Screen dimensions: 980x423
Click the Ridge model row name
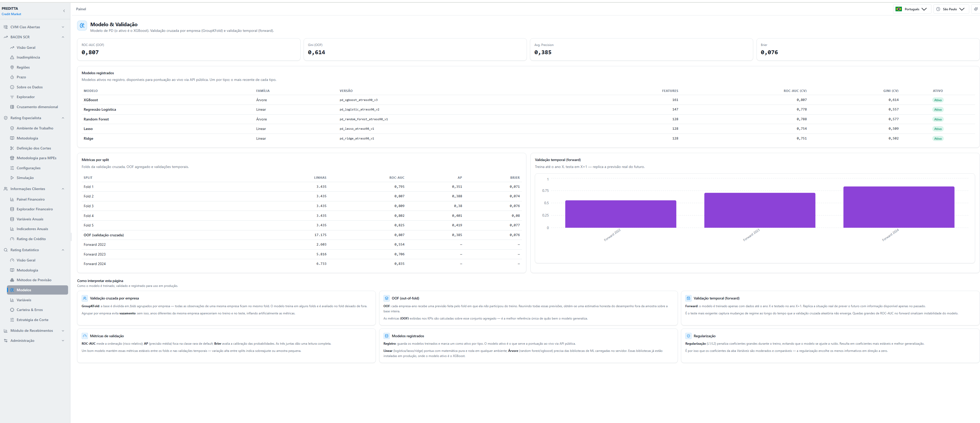pyautogui.click(x=88, y=138)
